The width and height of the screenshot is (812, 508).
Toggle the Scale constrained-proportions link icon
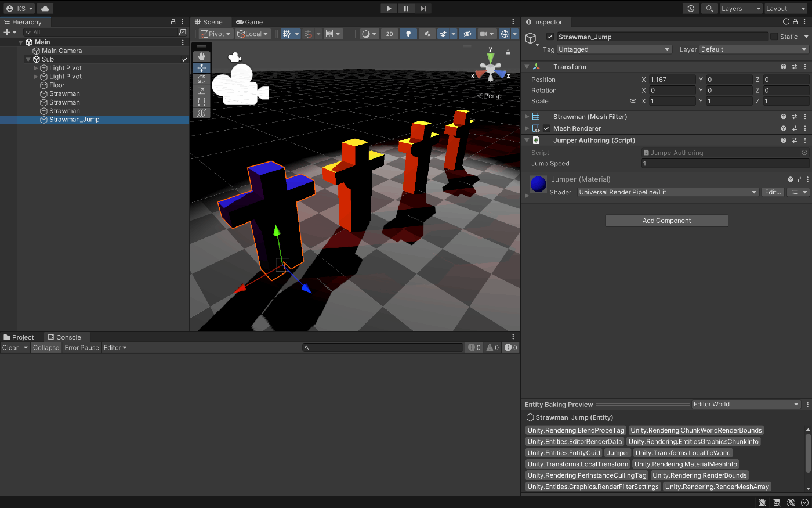(633, 101)
